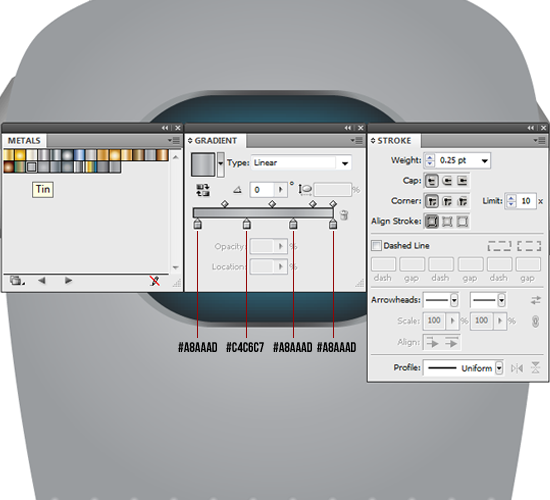Switch to the METALS tab
Screen dimensions: 550x500
[x=24, y=141]
